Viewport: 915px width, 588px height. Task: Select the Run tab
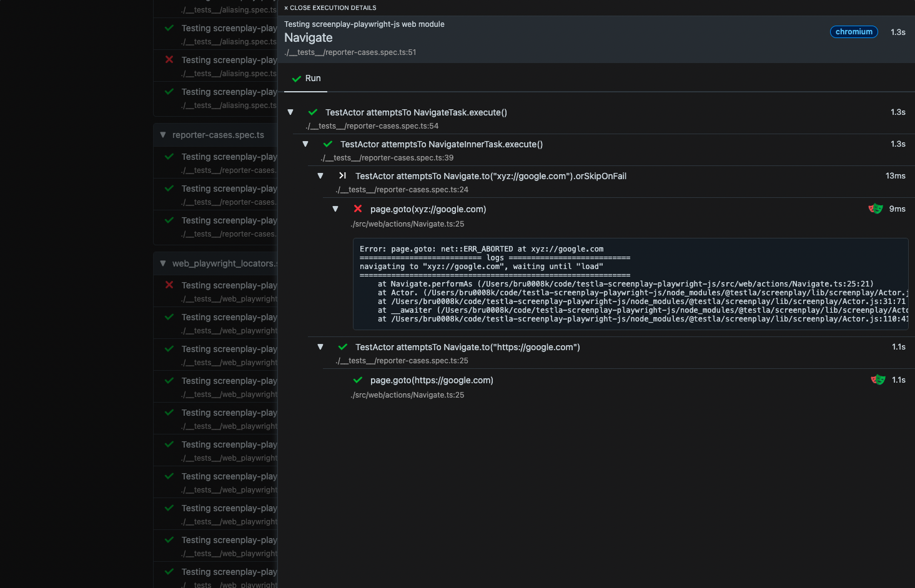coord(306,79)
